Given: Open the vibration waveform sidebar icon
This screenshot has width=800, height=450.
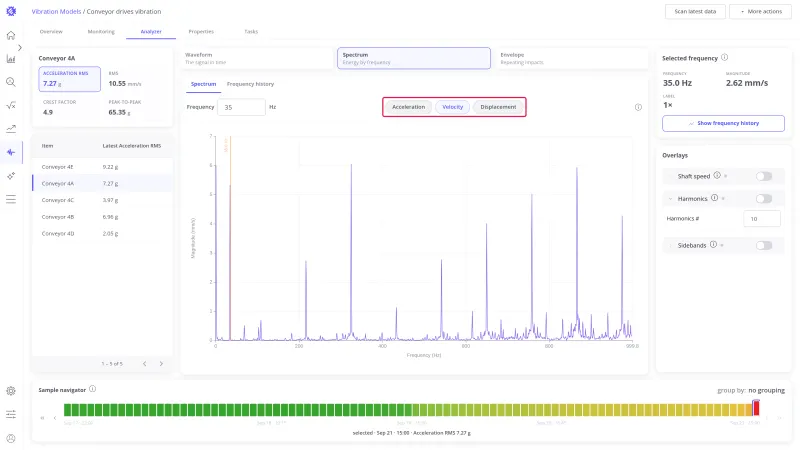Looking at the screenshot, I should 11,152.
